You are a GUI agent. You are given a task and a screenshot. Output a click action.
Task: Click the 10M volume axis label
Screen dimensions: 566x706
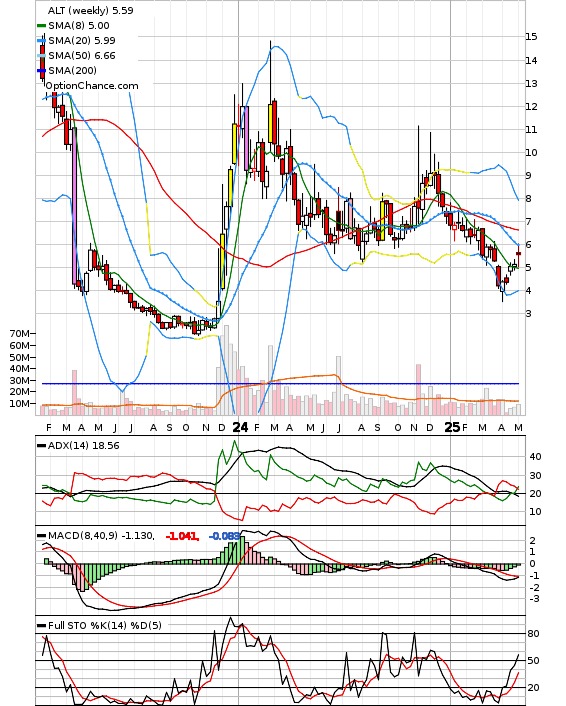[x=20, y=404]
